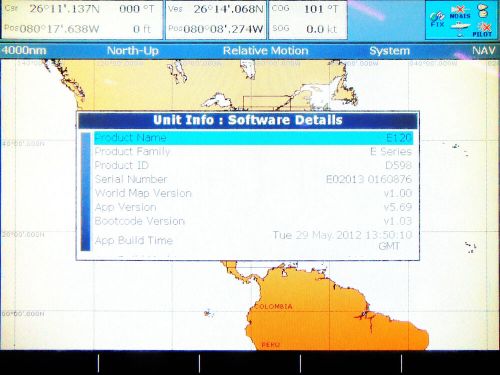Select the Product Family row

click(253, 152)
